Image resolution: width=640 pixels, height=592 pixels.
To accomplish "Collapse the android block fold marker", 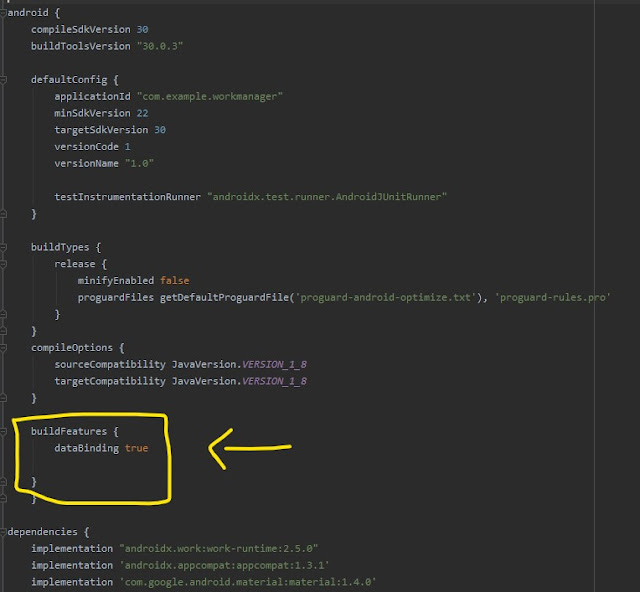I will click(4, 13).
